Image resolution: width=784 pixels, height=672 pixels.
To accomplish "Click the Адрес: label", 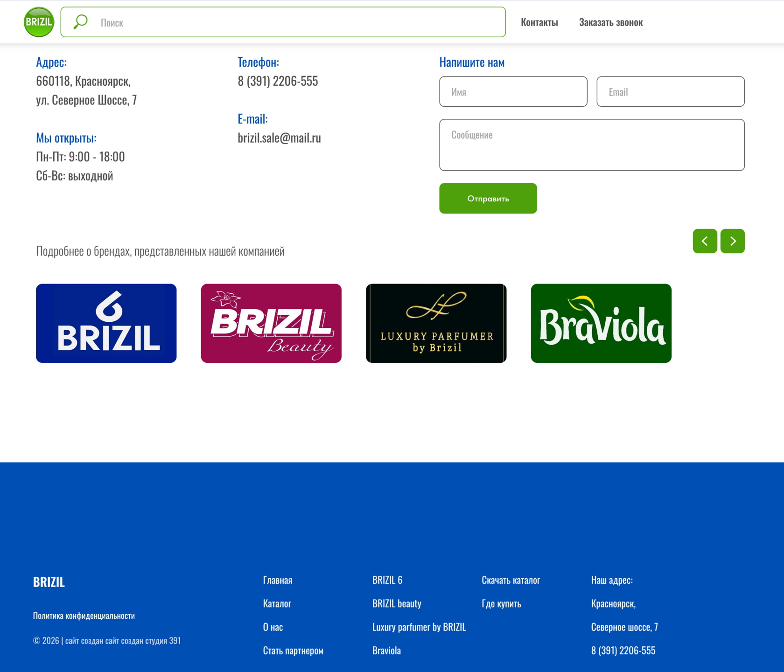I will click(x=51, y=62).
